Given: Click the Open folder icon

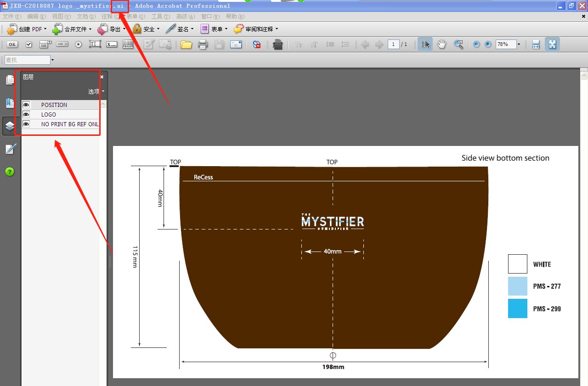Looking at the screenshot, I should pyautogui.click(x=186, y=45).
